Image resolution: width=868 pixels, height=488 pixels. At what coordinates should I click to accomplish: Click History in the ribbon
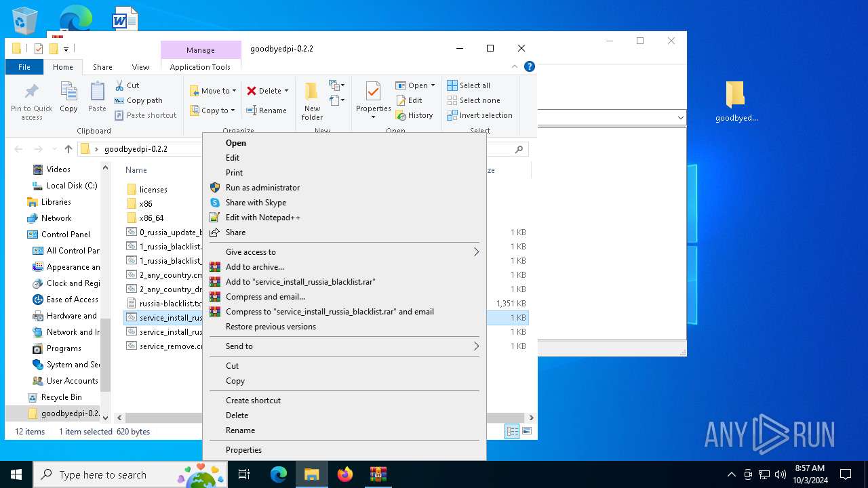click(x=414, y=115)
